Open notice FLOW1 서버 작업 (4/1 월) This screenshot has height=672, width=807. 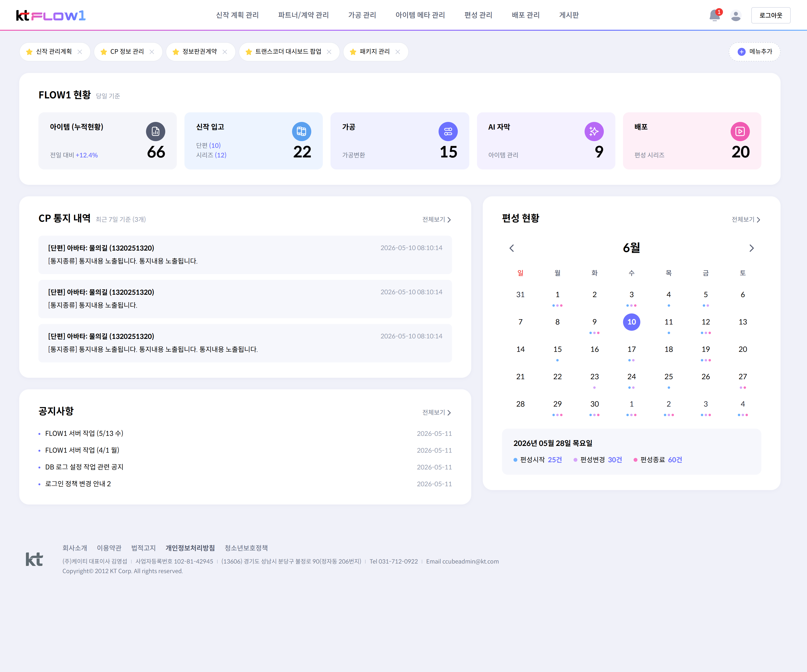pos(82,450)
